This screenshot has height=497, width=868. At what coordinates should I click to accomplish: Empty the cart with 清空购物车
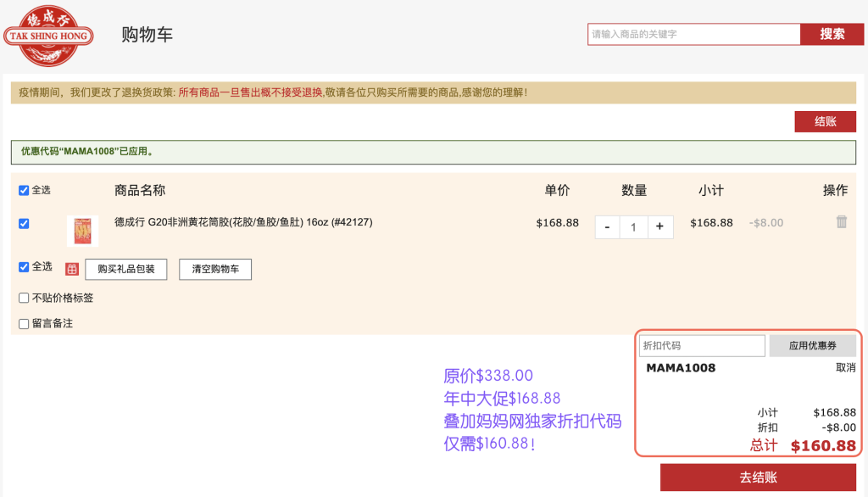click(215, 269)
